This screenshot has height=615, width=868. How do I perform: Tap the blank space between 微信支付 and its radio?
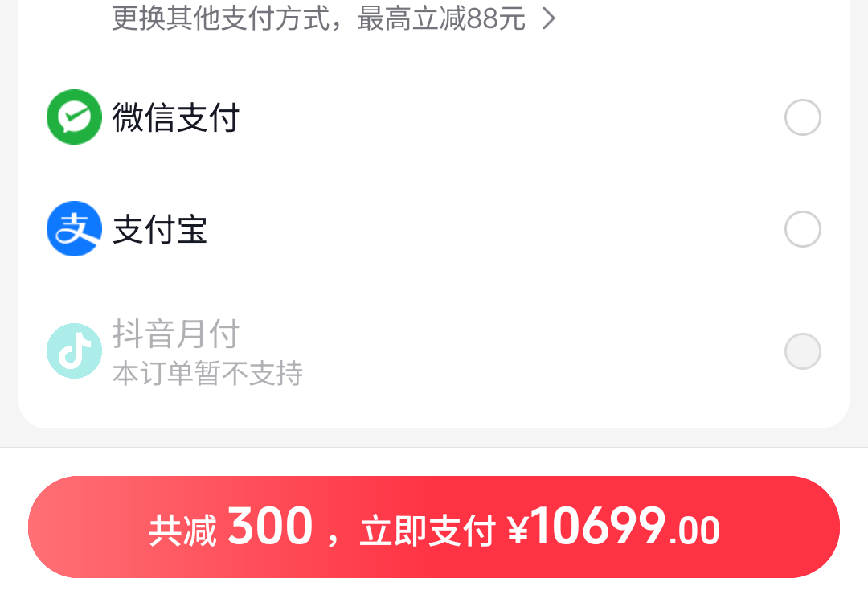tap(511, 117)
